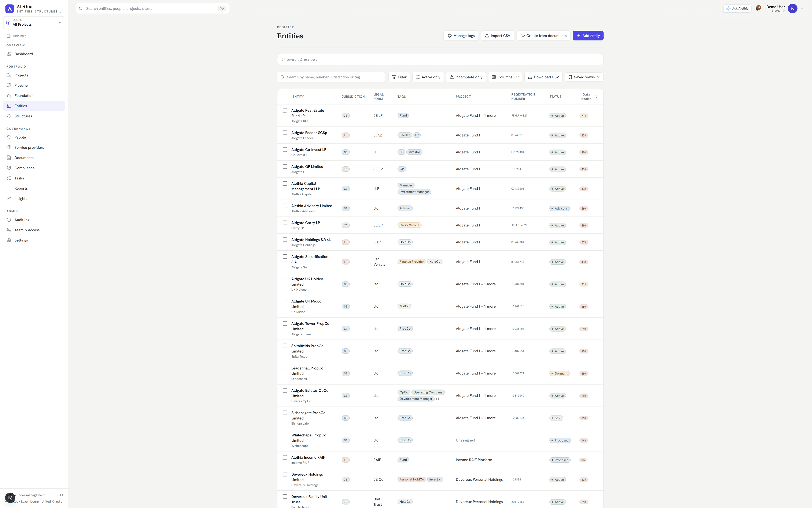Open the Saved views dropdown

584,77
